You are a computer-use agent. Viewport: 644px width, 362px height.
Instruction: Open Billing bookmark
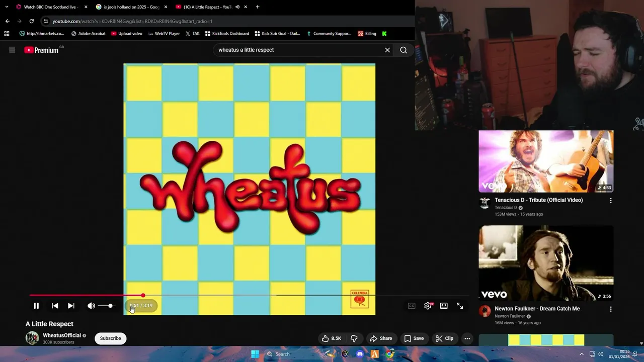pos(367,34)
